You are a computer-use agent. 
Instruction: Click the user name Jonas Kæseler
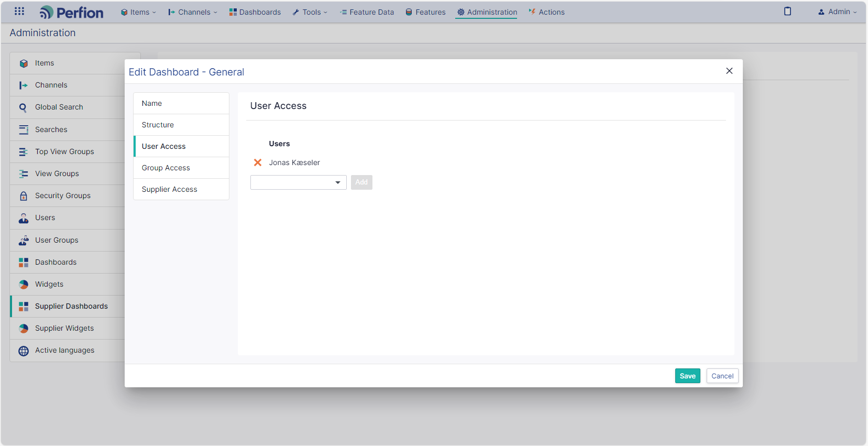click(294, 162)
